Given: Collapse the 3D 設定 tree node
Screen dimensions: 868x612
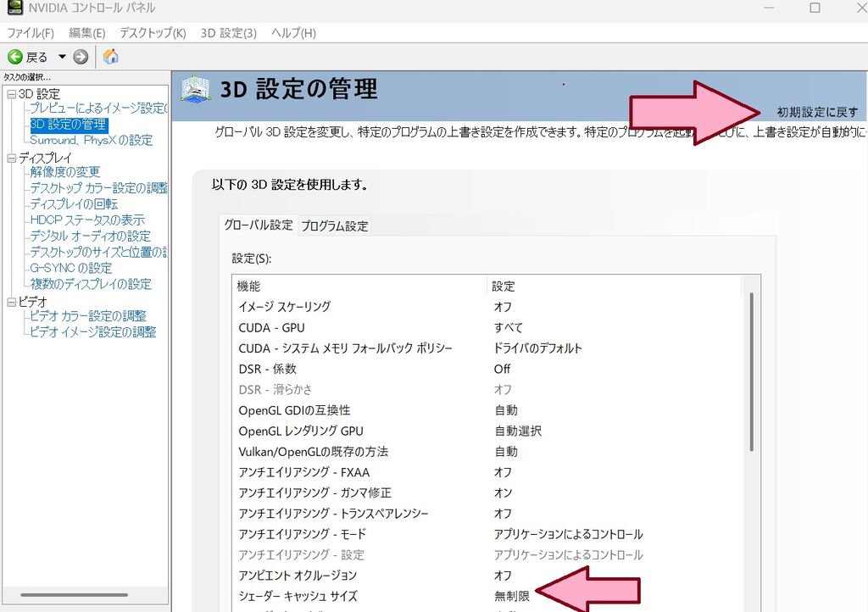Looking at the screenshot, I should coord(11,94).
